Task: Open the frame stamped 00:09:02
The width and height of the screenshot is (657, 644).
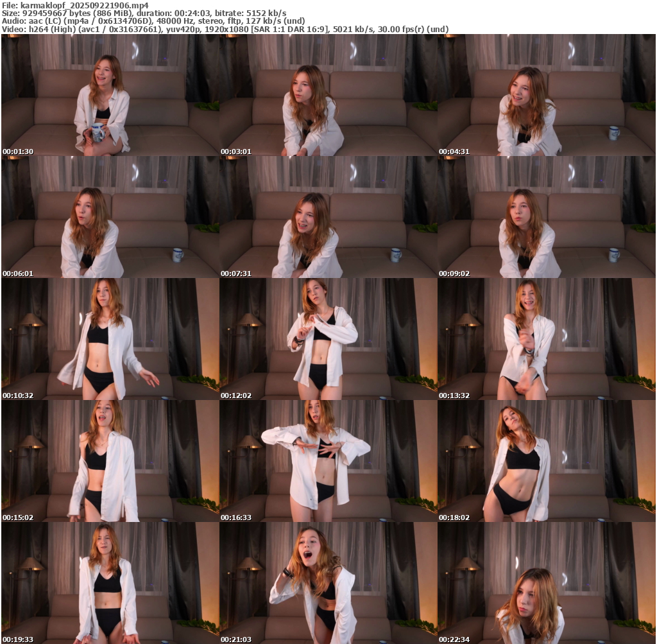Action: (x=547, y=217)
